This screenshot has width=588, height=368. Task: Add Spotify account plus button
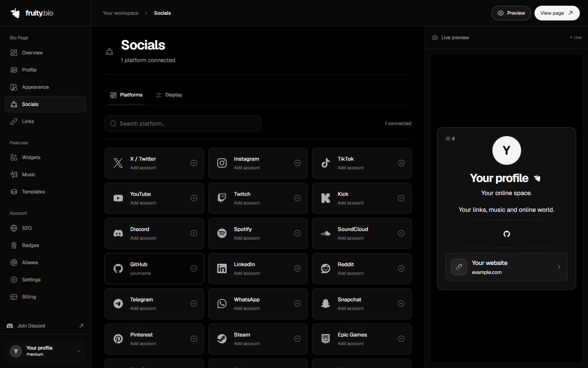click(298, 233)
